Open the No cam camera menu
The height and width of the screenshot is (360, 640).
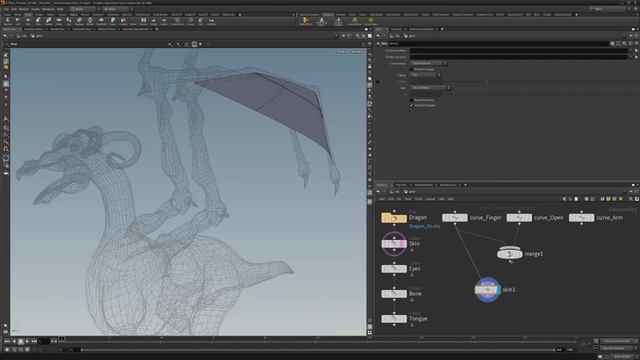click(x=357, y=52)
